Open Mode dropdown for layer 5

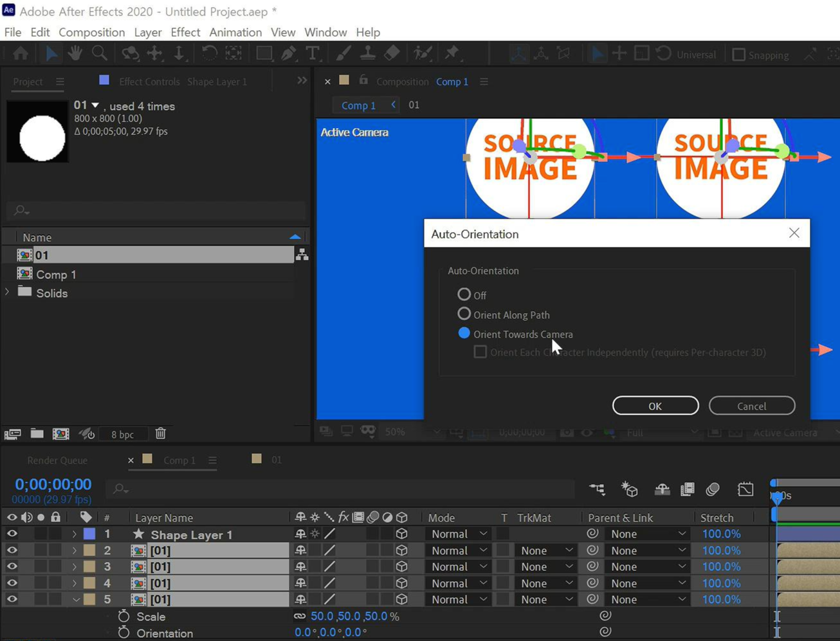(x=458, y=599)
